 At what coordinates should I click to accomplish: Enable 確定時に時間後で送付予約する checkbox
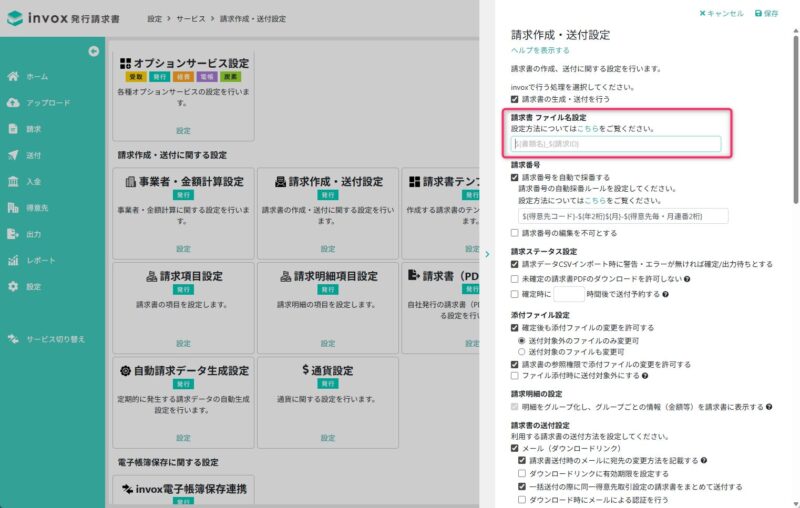(x=514, y=294)
